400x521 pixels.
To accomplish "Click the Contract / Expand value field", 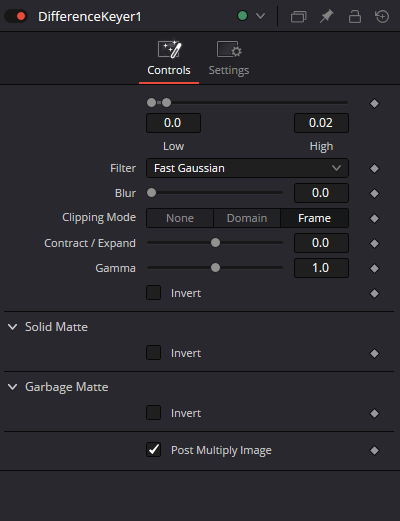I will [321, 243].
